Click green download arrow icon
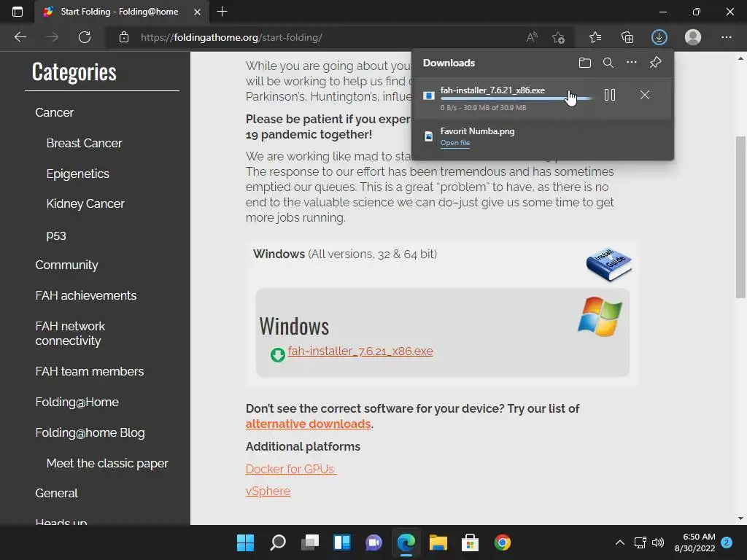Image resolution: width=747 pixels, height=560 pixels. (278, 355)
